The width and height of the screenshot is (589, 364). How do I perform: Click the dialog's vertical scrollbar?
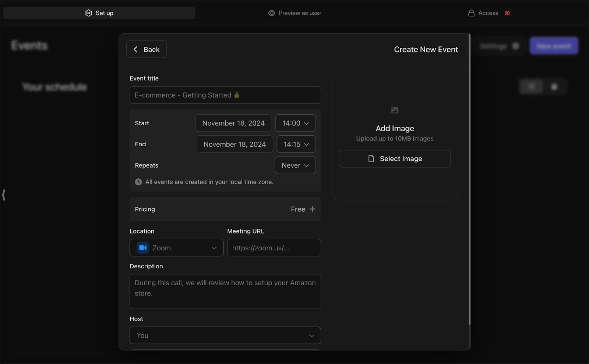(469, 179)
